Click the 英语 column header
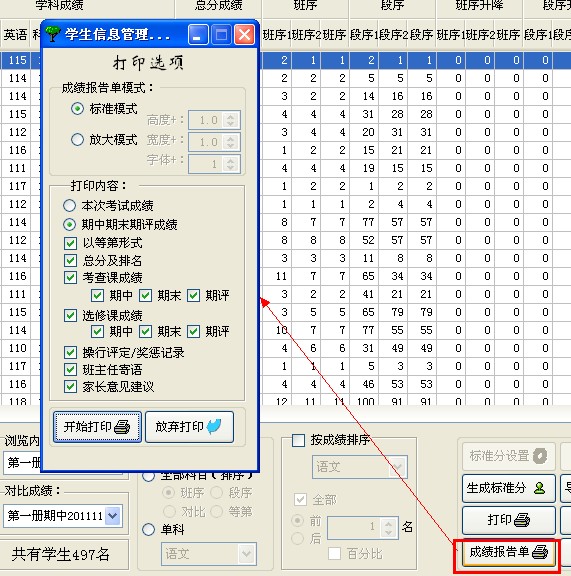Screen dimensions: 571x576 pyautogui.click(x=15, y=35)
